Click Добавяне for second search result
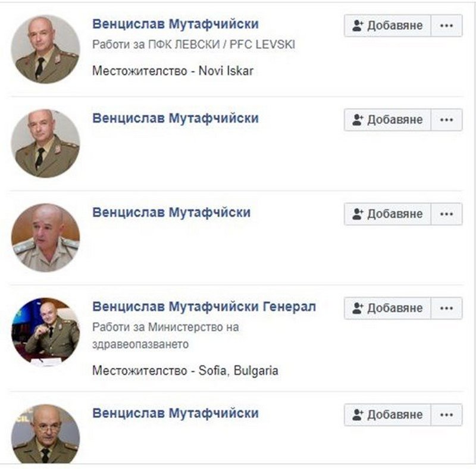This screenshot has width=476, height=469. [387, 120]
